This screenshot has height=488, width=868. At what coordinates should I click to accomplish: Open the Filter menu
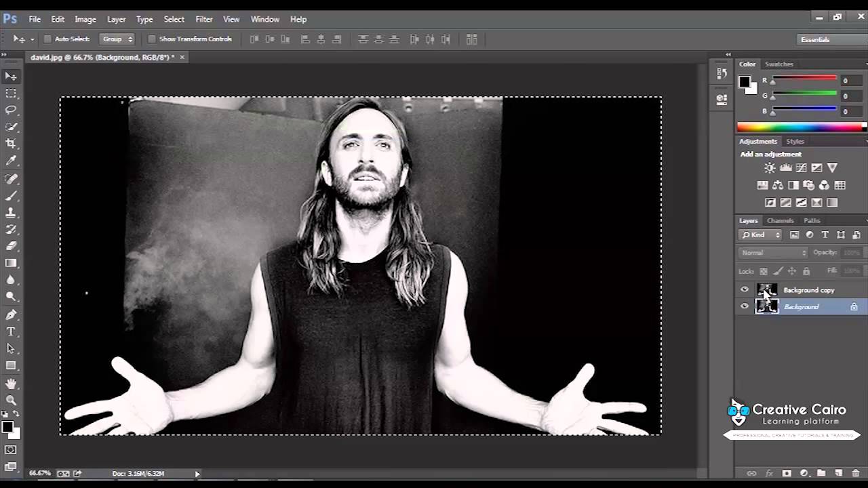click(204, 19)
